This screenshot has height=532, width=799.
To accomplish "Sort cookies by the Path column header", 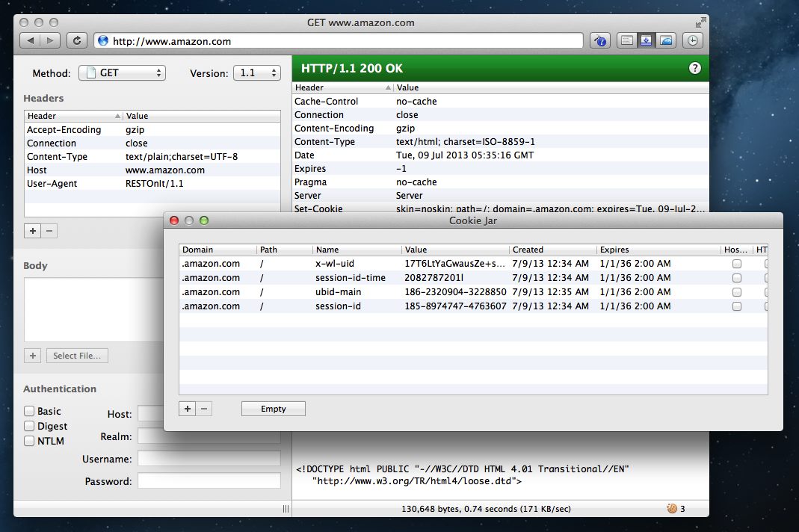I will 285,250.
